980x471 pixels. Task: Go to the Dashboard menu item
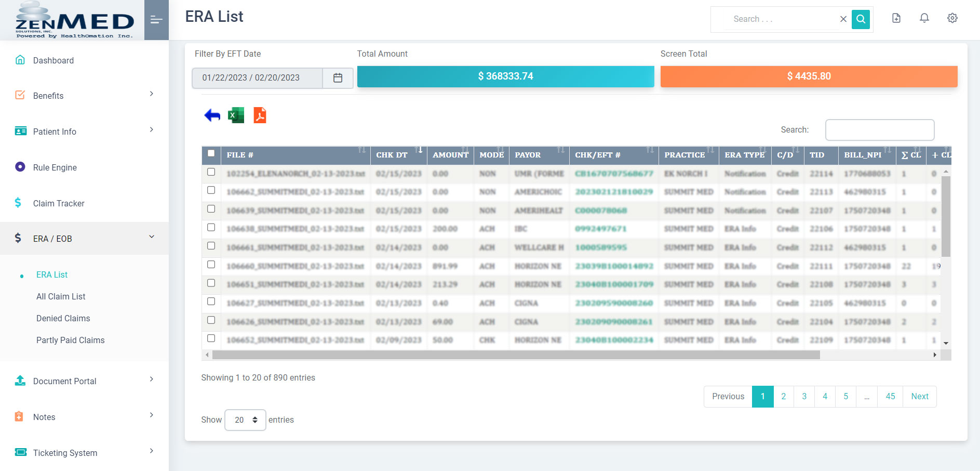[x=53, y=60]
